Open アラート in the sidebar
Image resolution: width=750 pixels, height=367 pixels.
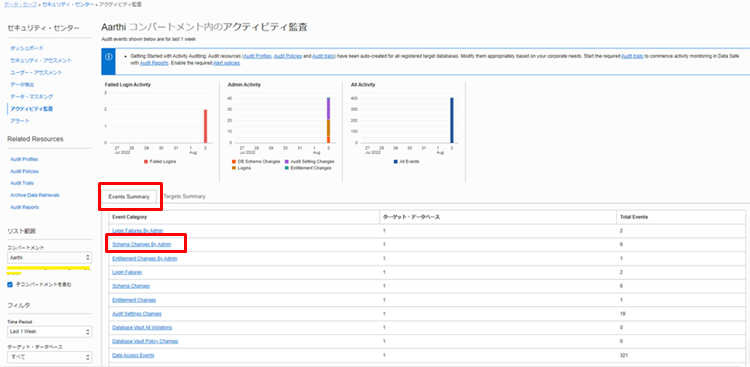pyautogui.click(x=20, y=121)
